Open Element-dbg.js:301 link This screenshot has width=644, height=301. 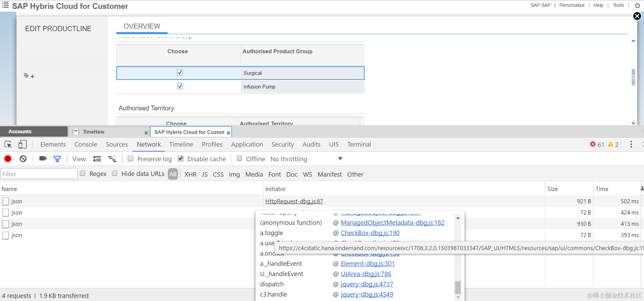[x=368, y=263]
